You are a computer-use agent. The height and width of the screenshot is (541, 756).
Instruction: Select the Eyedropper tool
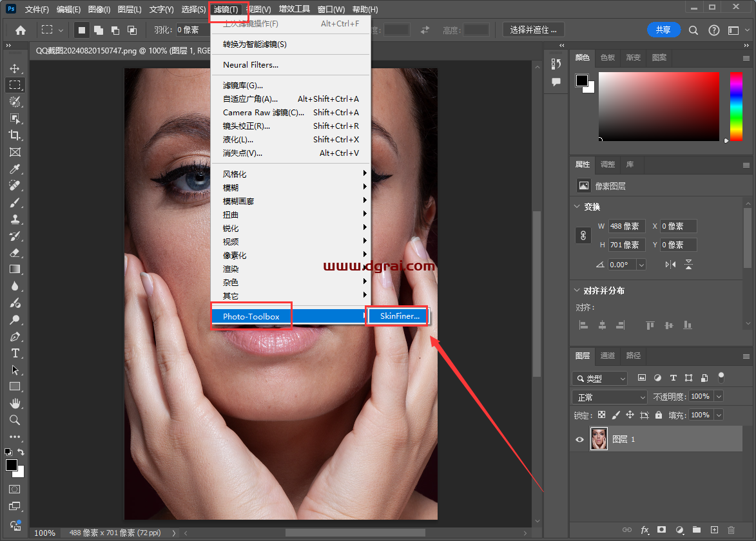coord(15,169)
